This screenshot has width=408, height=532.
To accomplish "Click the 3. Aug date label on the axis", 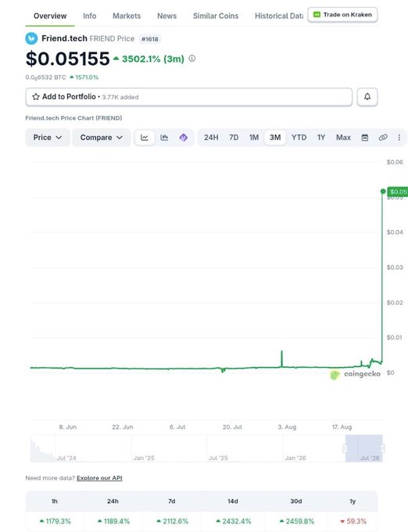I will click(x=287, y=427).
